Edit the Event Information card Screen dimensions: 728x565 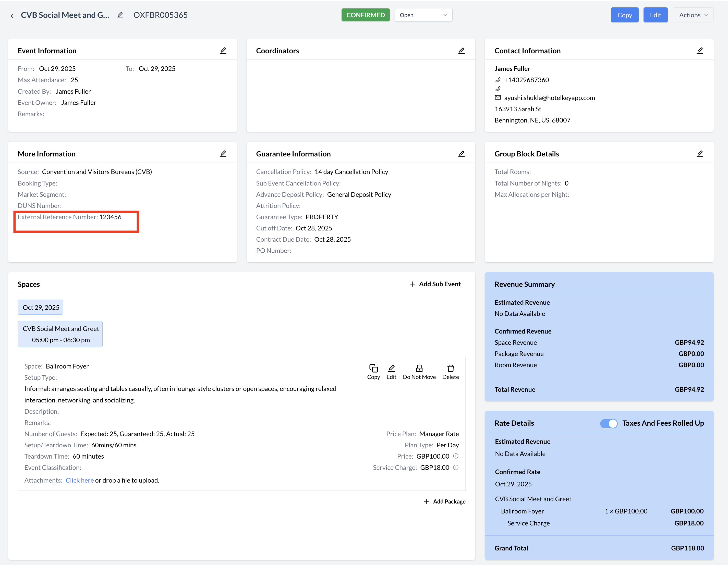click(x=223, y=51)
